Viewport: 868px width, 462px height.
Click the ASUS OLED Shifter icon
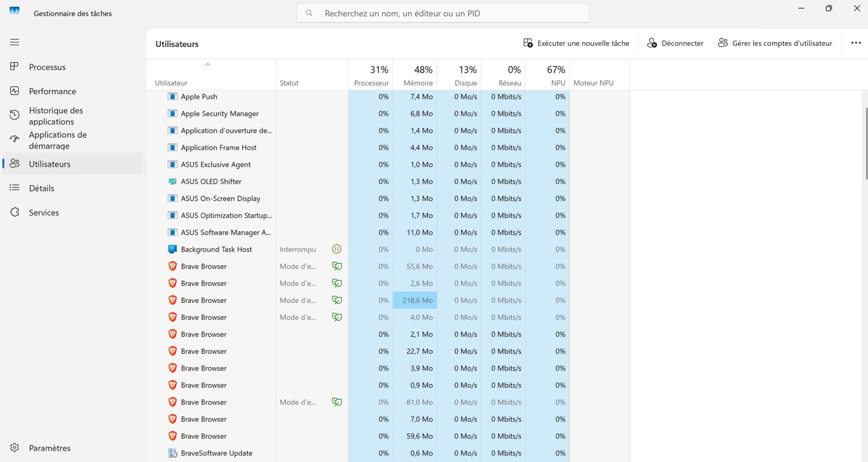[172, 181]
